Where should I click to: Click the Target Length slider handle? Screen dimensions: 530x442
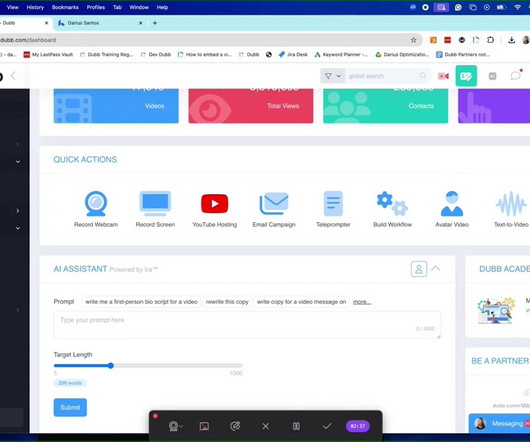click(x=111, y=366)
